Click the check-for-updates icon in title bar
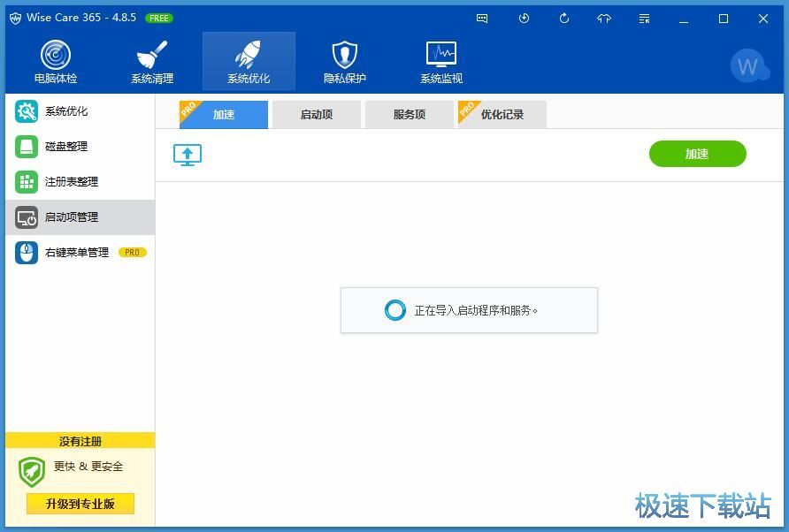The width and height of the screenshot is (789, 532). point(564,18)
